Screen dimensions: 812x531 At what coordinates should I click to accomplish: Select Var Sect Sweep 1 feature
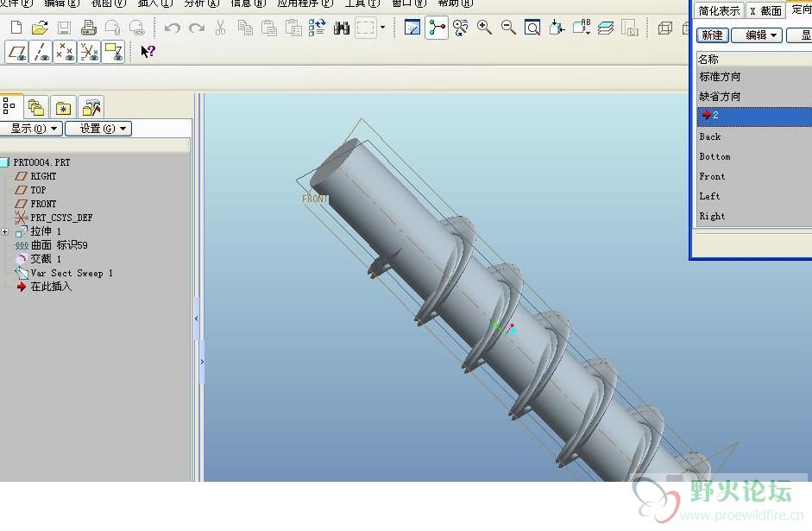pos(72,273)
